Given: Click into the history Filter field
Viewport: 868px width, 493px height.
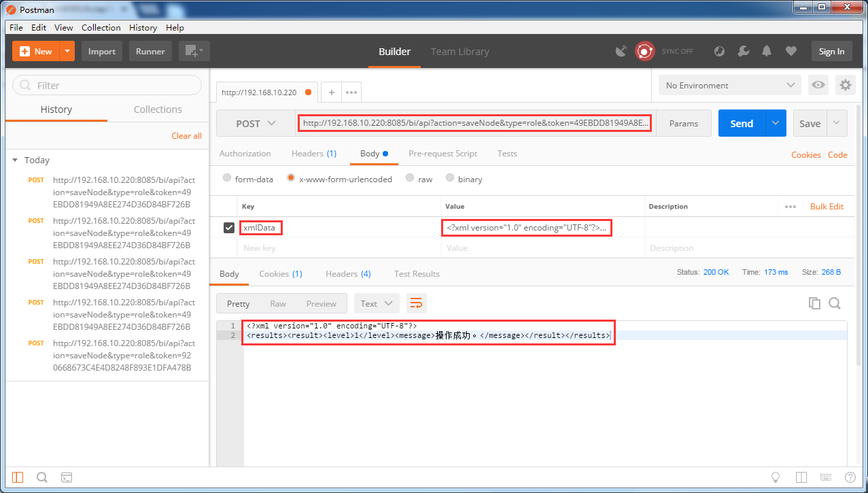Looking at the screenshot, I should point(107,85).
